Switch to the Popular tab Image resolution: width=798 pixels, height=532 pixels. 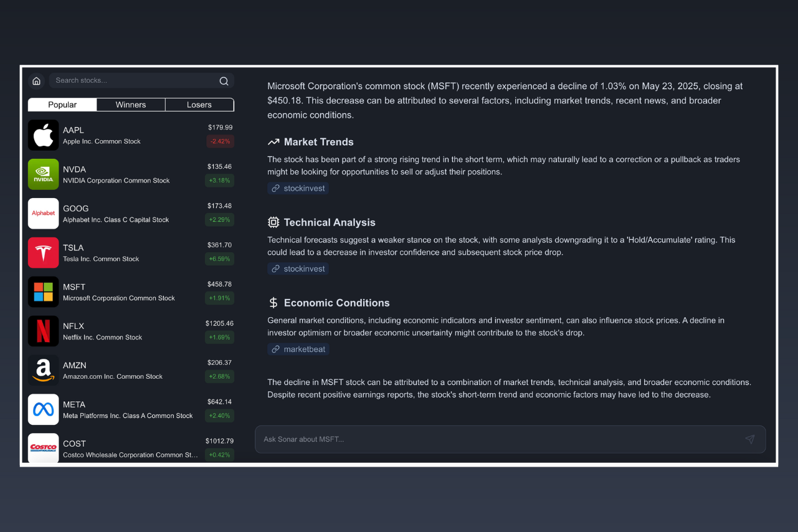click(62, 105)
